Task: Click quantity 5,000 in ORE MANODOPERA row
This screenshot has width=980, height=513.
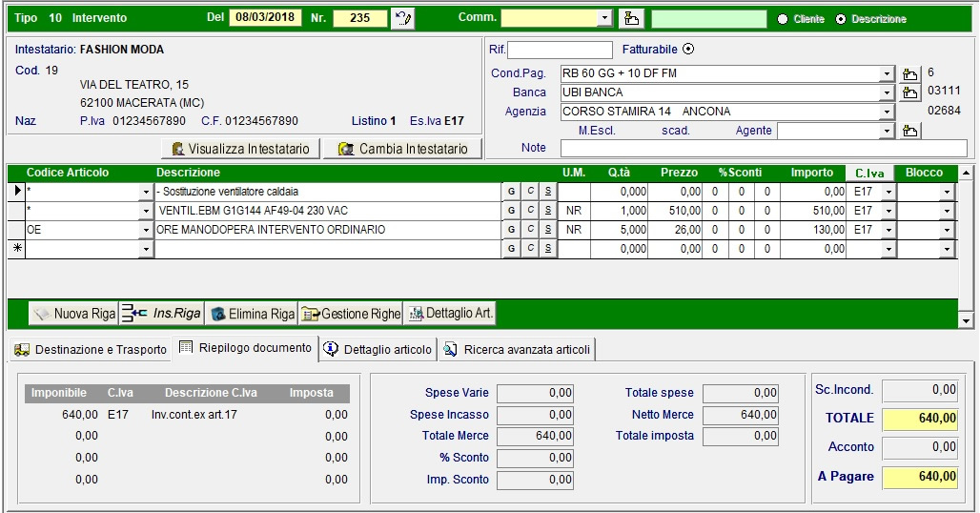Action: [620, 230]
